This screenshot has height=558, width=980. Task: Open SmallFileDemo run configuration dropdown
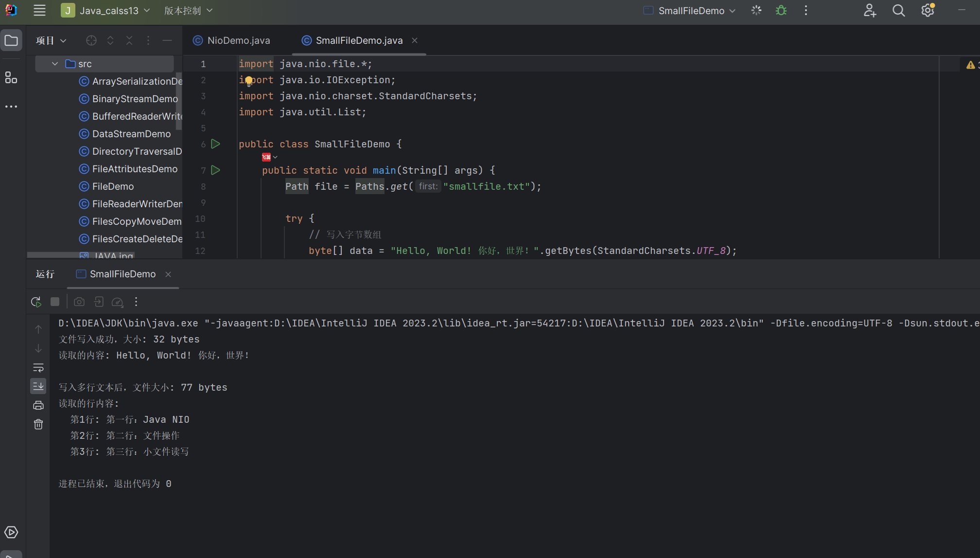point(690,11)
